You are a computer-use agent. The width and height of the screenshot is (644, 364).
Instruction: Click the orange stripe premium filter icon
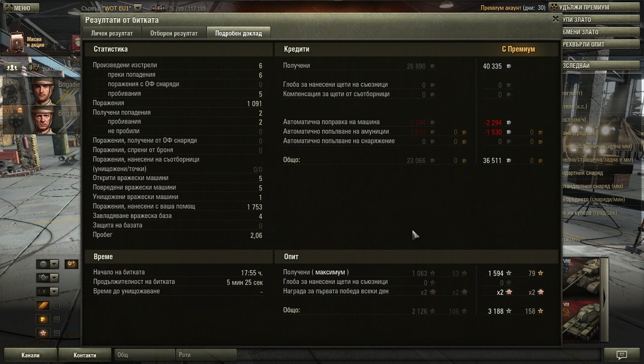pos(43,306)
